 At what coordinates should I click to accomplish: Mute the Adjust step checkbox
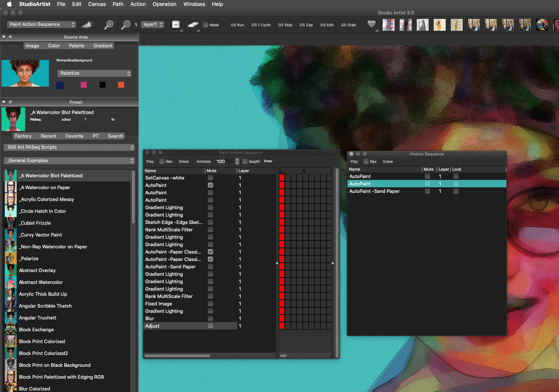(210, 326)
